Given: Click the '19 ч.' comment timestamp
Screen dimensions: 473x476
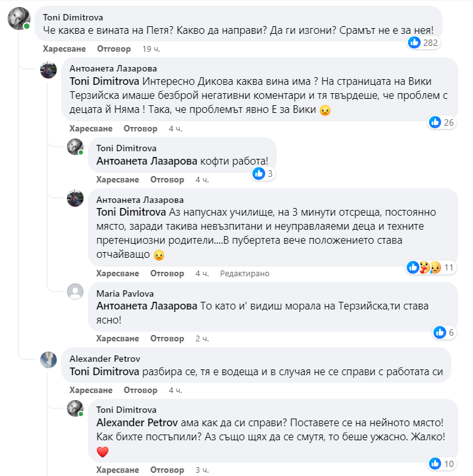Looking at the screenshot, I should pos(151,48).
